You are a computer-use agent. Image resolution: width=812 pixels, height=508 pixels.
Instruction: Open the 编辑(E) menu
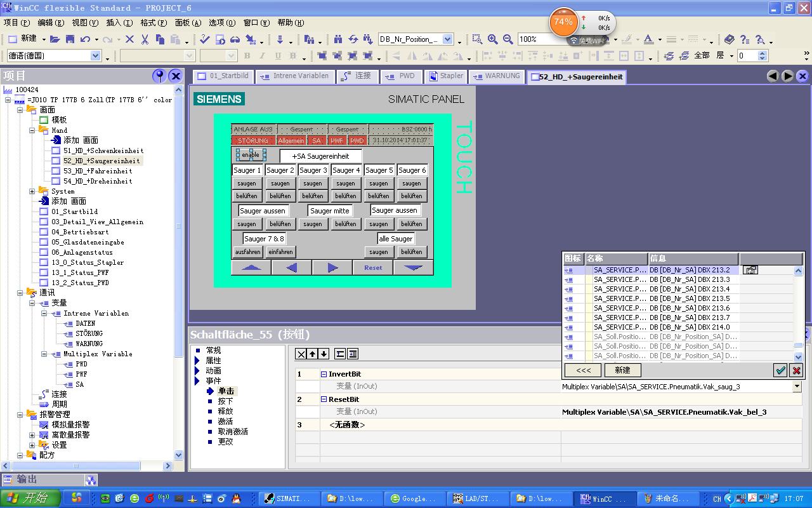pos(51,22)
